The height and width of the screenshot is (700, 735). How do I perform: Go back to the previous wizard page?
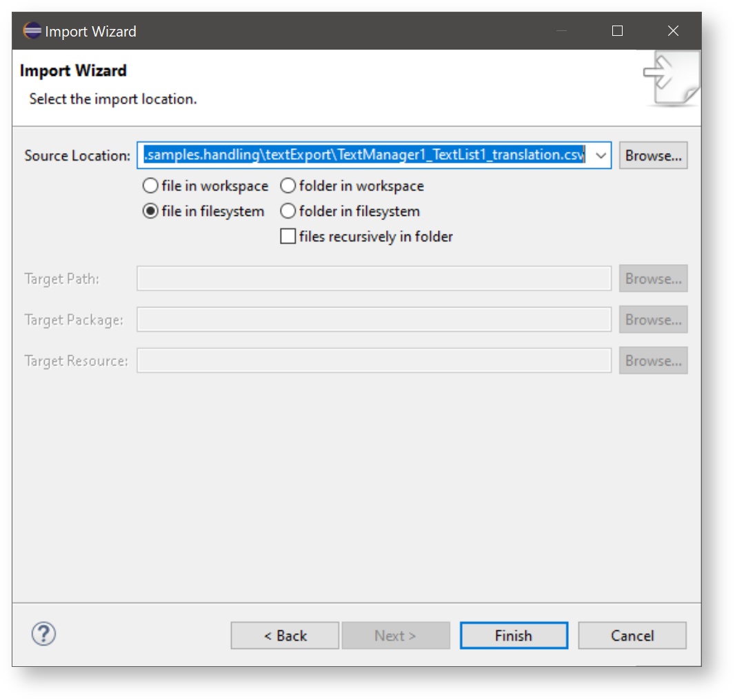[285, 635]
